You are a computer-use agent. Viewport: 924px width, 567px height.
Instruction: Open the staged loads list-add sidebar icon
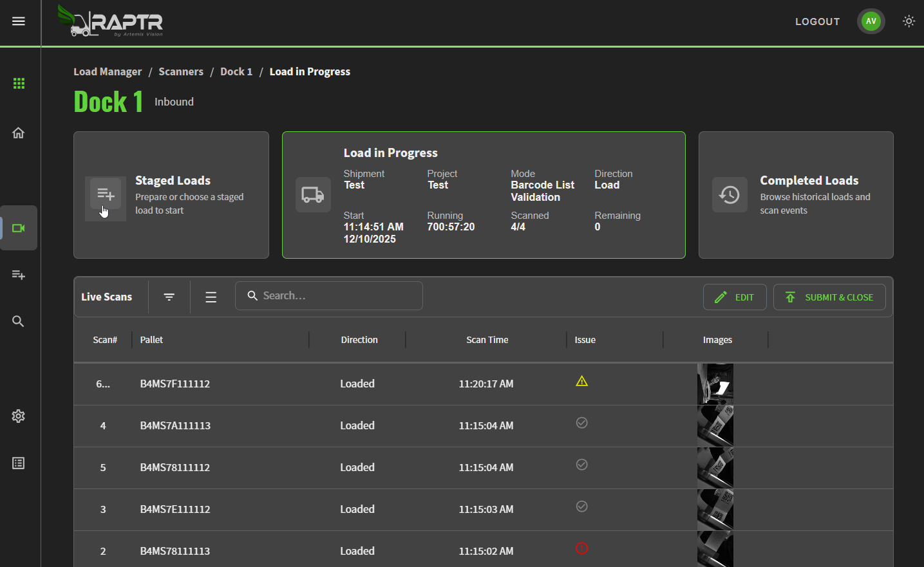click(19, 275)
